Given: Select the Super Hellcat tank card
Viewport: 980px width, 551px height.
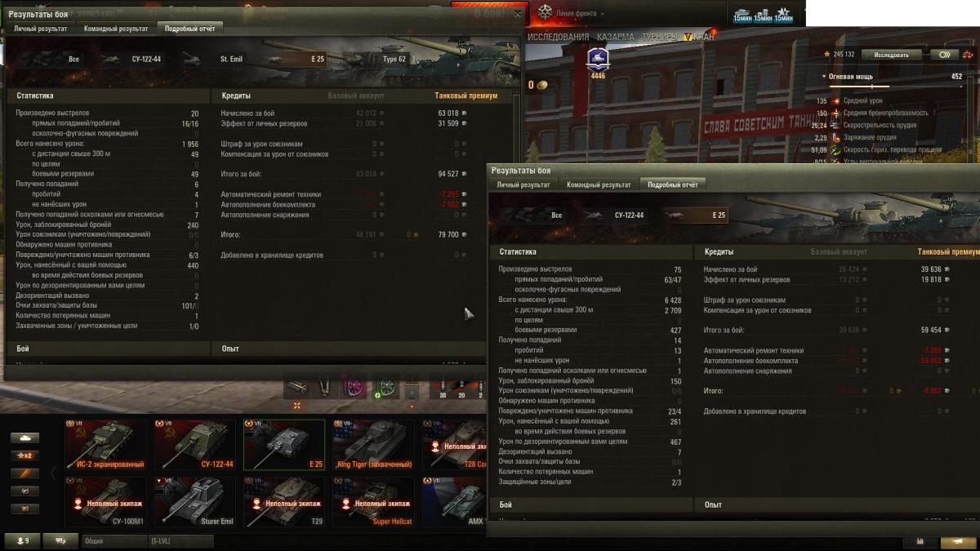Looking at the screenshot, I should point(373,502).
